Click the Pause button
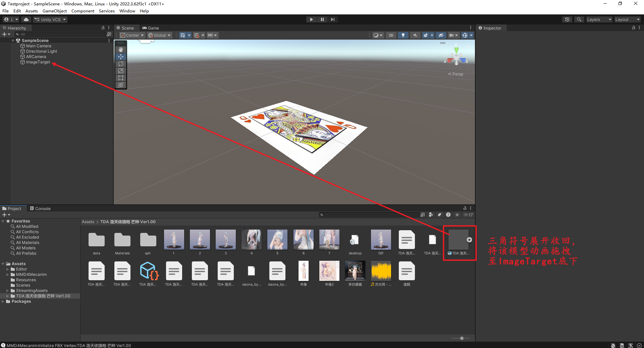The image size is (644, 348). coord(322,19)
